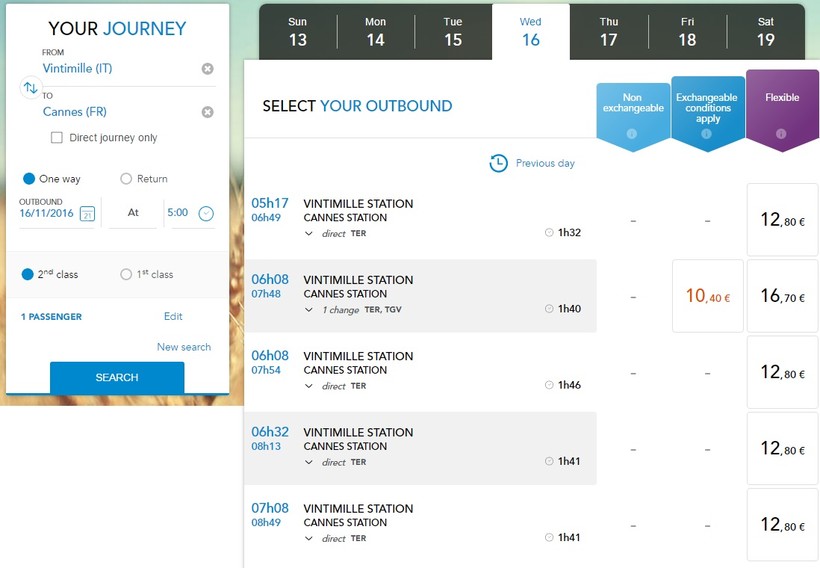Select the 10,40 € exchangeable fare

[708, 296]
